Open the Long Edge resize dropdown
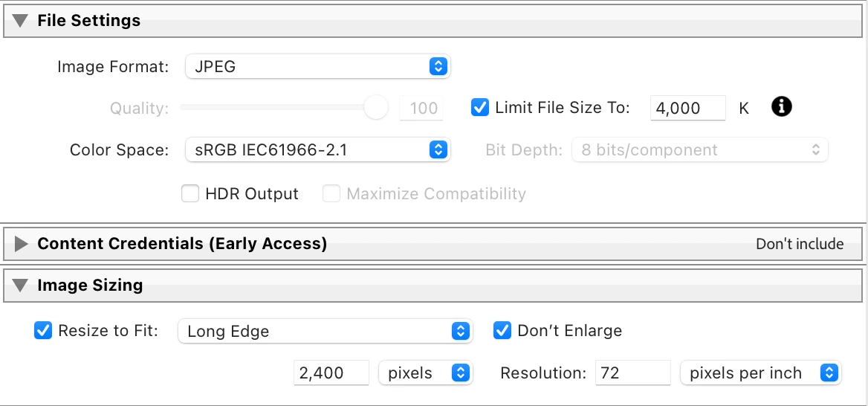The width and height of the screenshot is (868, 406). coord(325,332)
